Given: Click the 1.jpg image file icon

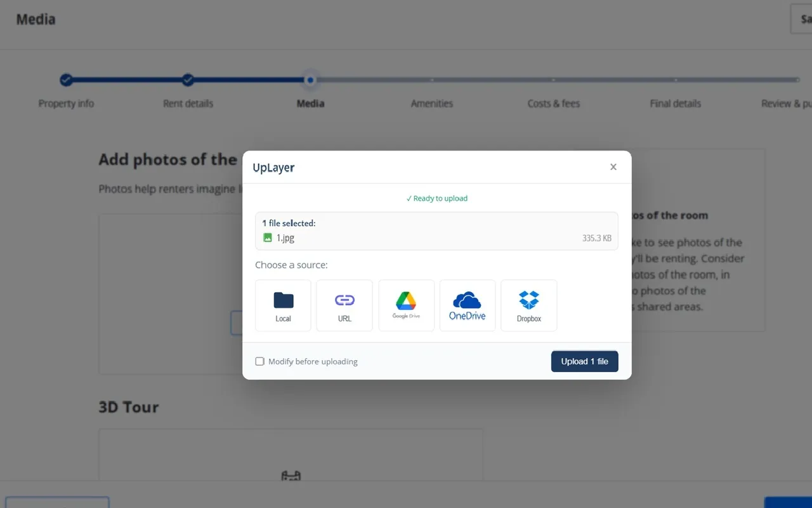Looking at the screenshot, I should [268, 238].
